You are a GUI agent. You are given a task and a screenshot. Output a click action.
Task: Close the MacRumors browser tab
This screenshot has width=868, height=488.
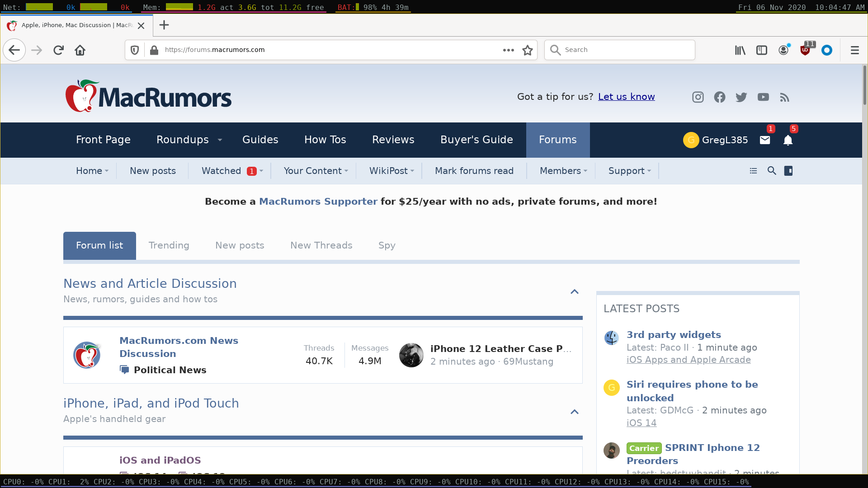(x=141, y=26)
